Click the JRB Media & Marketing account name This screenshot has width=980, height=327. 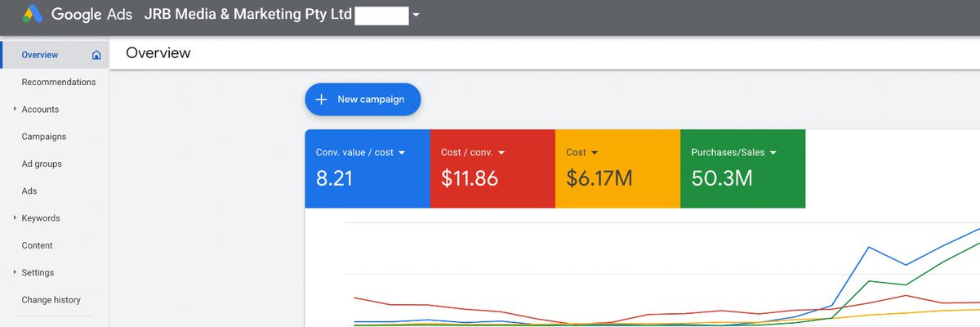pyautogui.click(x=247, y=15)
